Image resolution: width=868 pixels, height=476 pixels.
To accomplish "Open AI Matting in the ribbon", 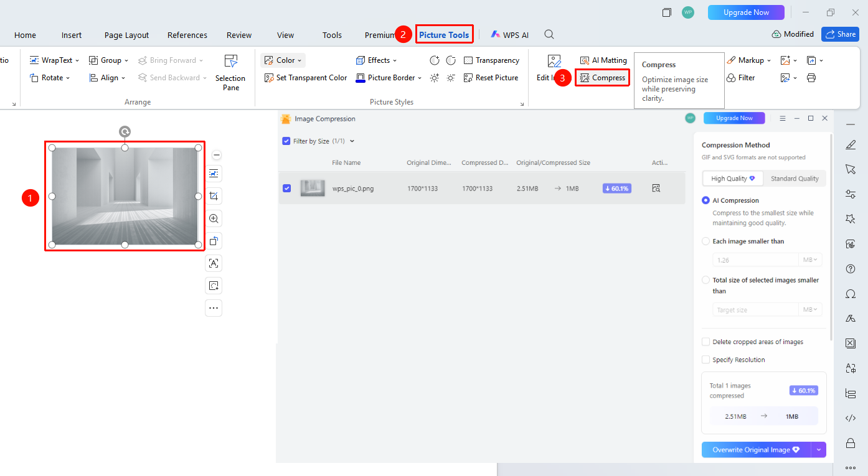I will [603, 60].
